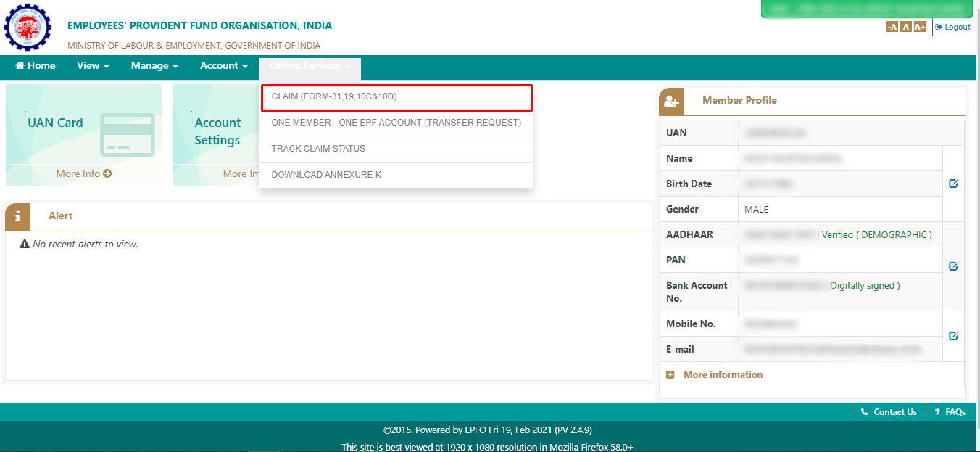The width and height of the screenshot is (980, 452).
Task: Open the Account dropdown menu
Action: [x=224, y=65]
